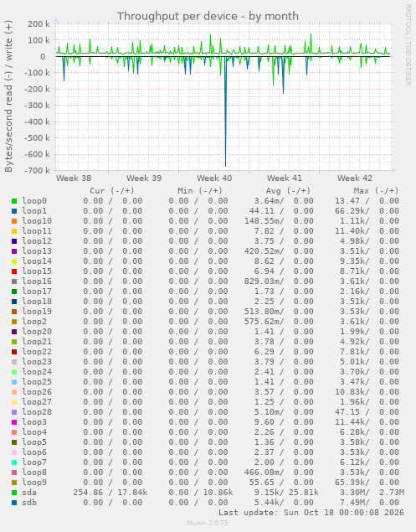Viewport: 416px width, 532px height.
Task: Click the cyan loop7 legend color swatch
Action: pos(14,462)
